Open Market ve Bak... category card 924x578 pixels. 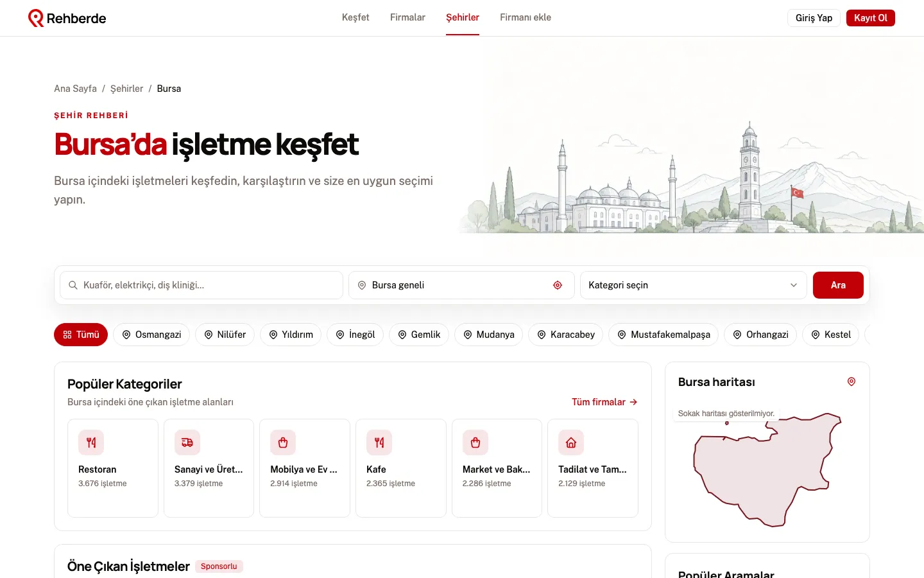[x=497, y=468]
